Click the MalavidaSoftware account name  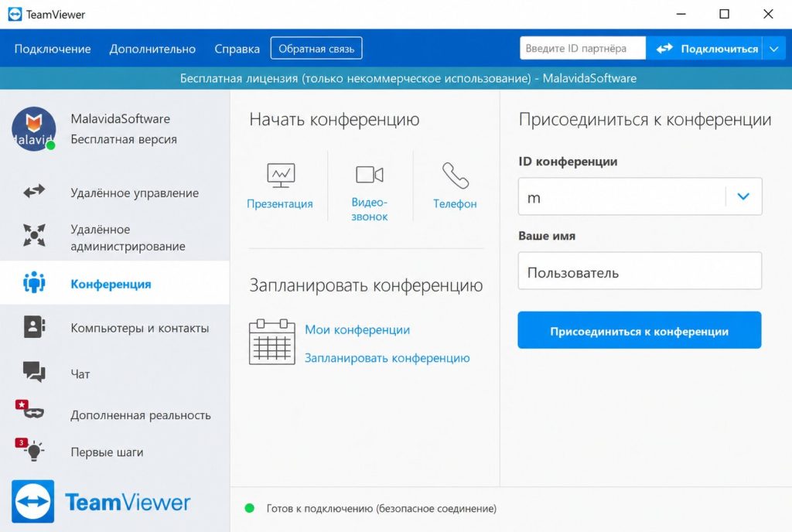[120, 118]
